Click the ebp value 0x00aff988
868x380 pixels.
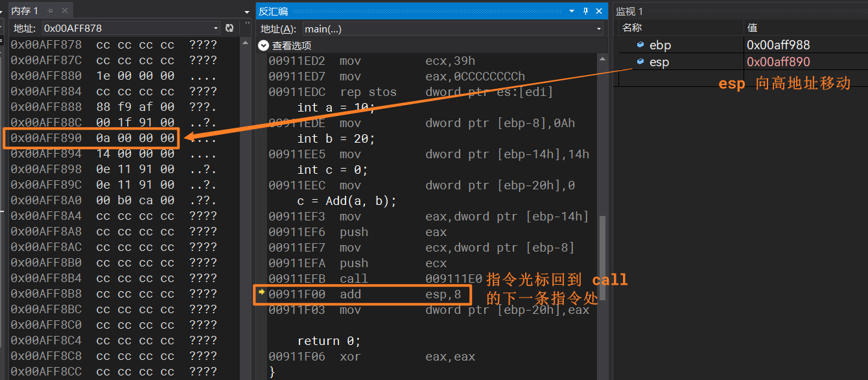coord(779,45)
